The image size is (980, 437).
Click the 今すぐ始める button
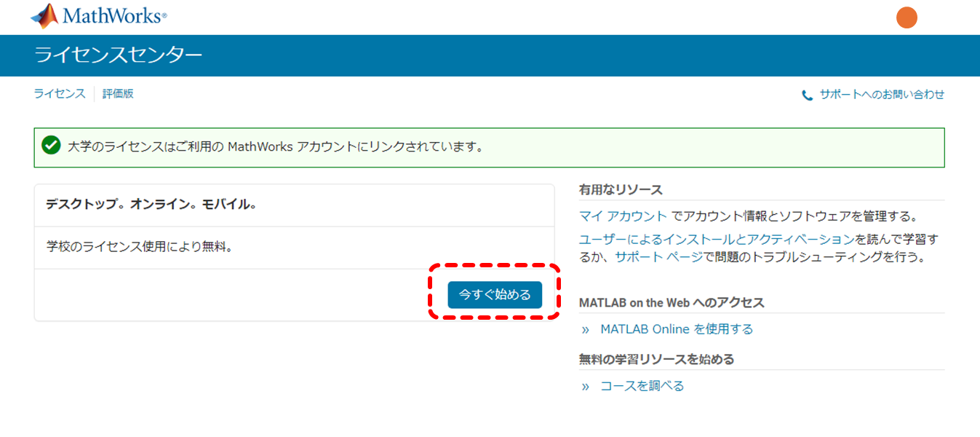[495, 295]
